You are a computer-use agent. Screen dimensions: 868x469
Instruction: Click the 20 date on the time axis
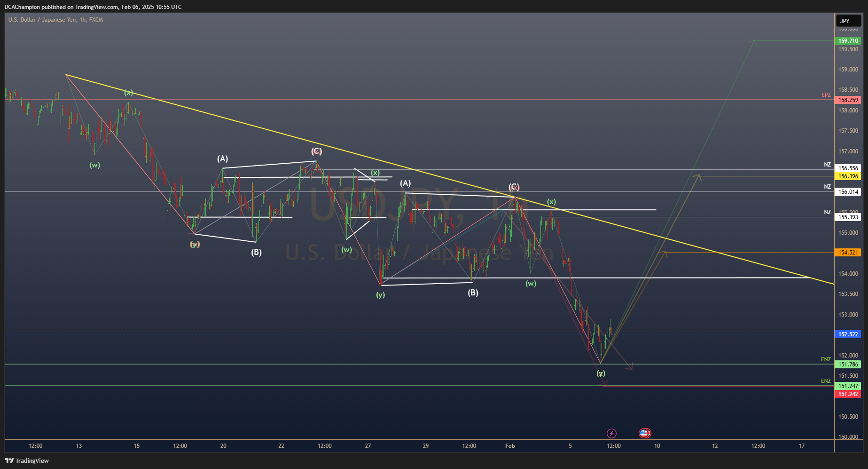tap(223, 446)
